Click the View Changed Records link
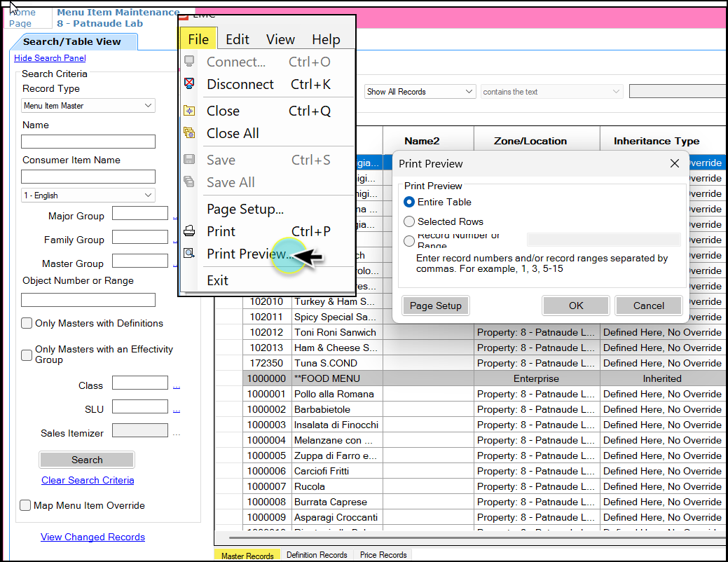The width and height of the screenshot is (728, 562). 92,537
